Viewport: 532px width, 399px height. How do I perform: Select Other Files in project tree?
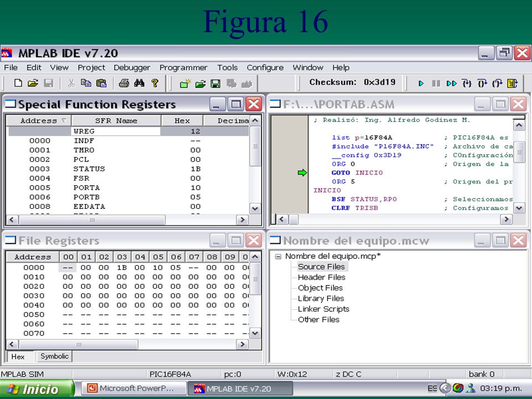pyautogui.click(x=319, y=319)
